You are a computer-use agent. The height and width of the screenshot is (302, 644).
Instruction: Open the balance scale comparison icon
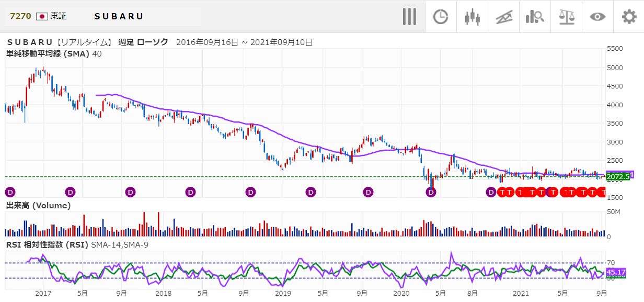pyautogui.click(x=566, y=16)
